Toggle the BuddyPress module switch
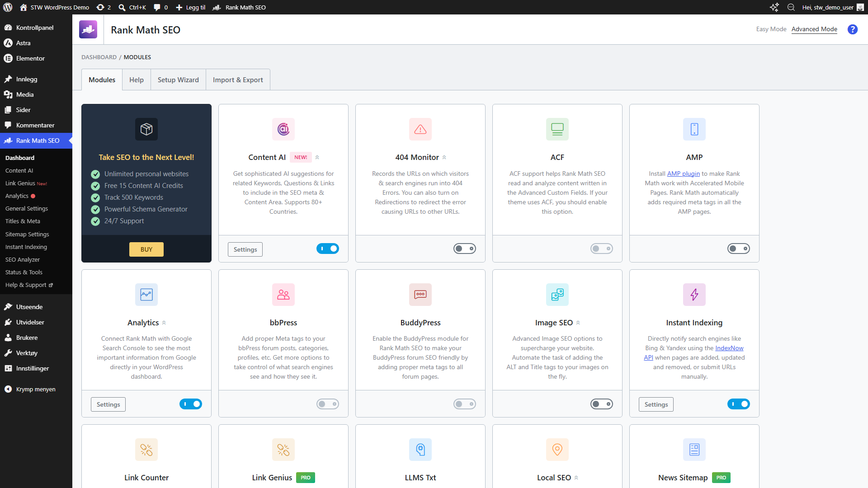This screenshot has height=488, width=868. 465,404
